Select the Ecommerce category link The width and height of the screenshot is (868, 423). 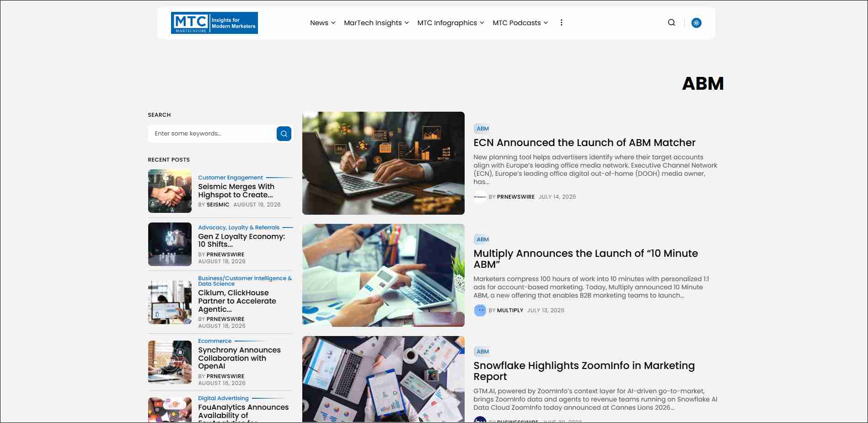point(214,341)
